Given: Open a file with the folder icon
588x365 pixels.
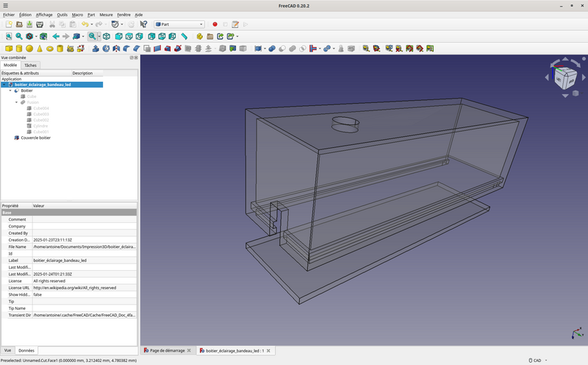Looking at the screenshot, I should tap(19, 24).
